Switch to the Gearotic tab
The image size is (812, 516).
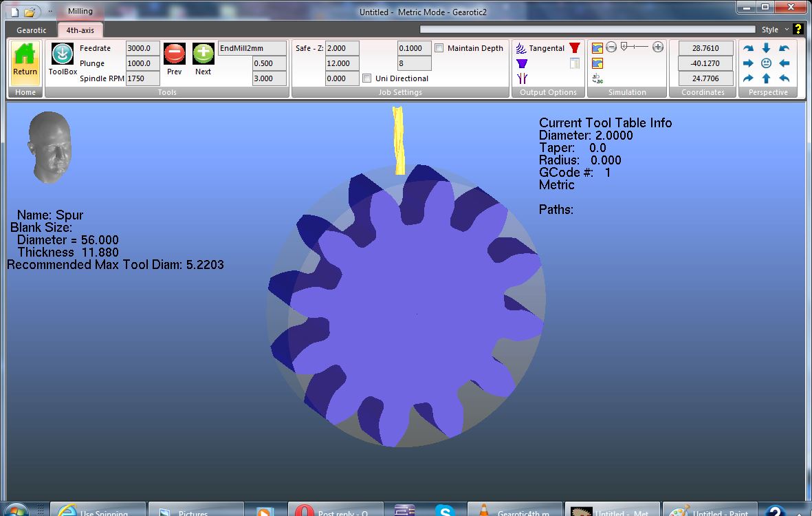(x=32, y=30)
